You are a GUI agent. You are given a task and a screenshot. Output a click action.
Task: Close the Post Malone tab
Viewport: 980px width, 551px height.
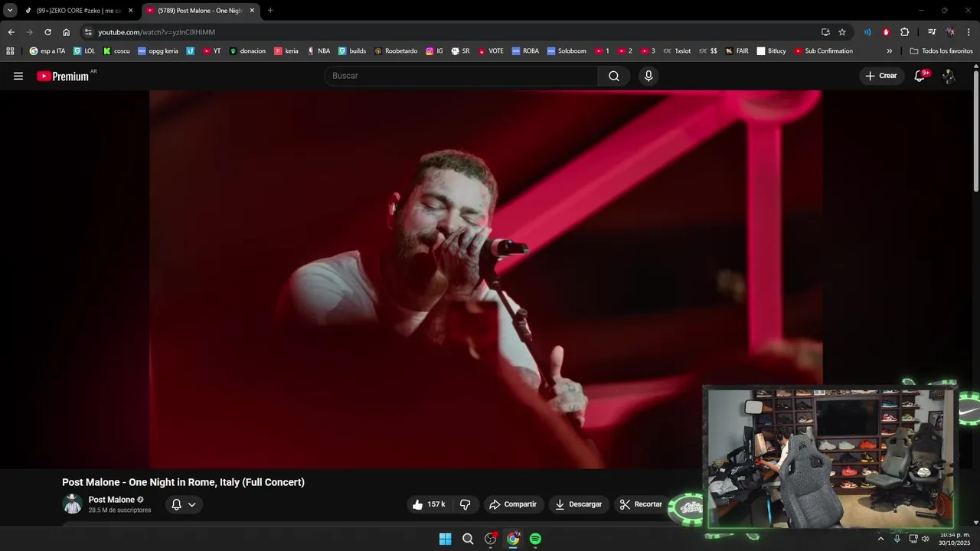point(252,11)
